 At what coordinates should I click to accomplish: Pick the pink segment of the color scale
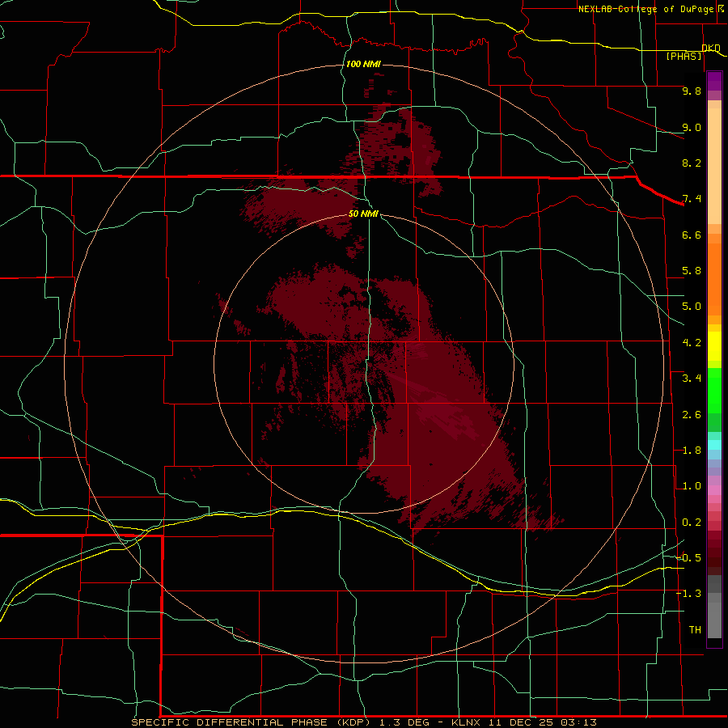click(x=714, y=490)
